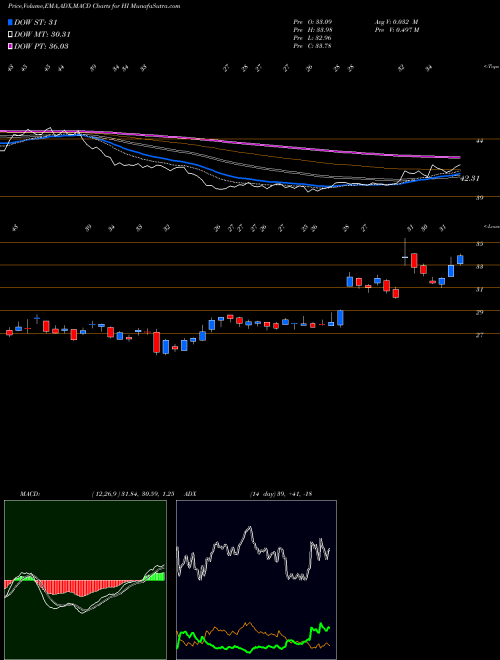The image size is (500, 660).
Task: Click the 44 axis label on EMA chart
Action: coord(479,141)
